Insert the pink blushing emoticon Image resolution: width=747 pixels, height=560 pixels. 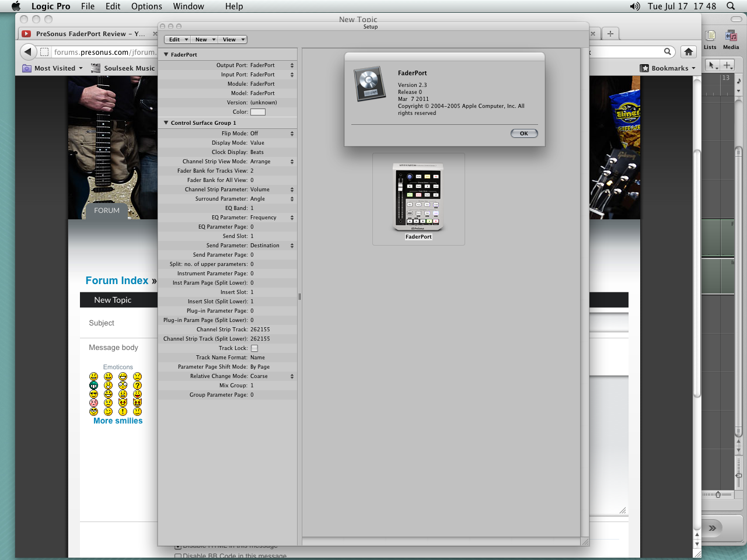(93, 402)
